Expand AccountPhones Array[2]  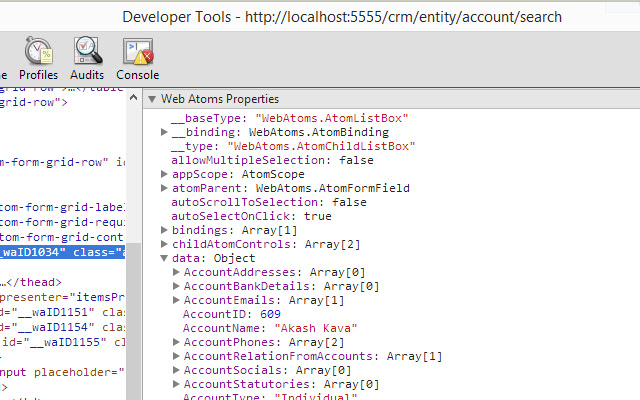[x=177, y=342]
